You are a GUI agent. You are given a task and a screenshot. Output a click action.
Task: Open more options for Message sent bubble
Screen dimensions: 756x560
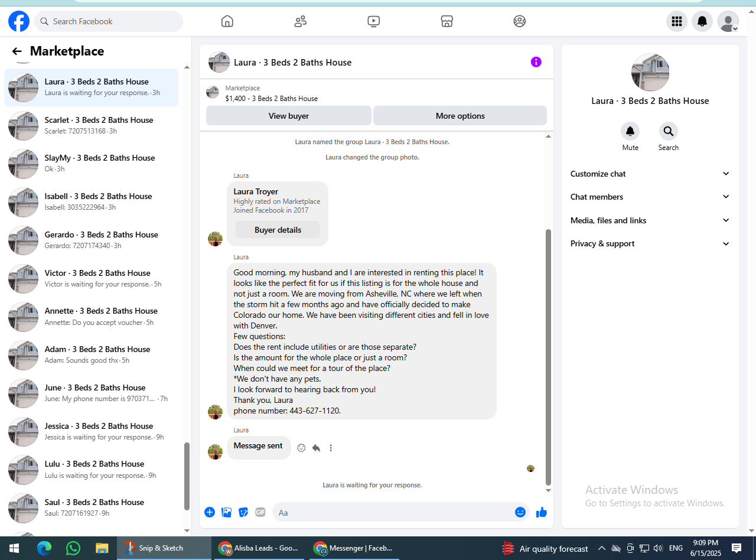tap(331, 448)
